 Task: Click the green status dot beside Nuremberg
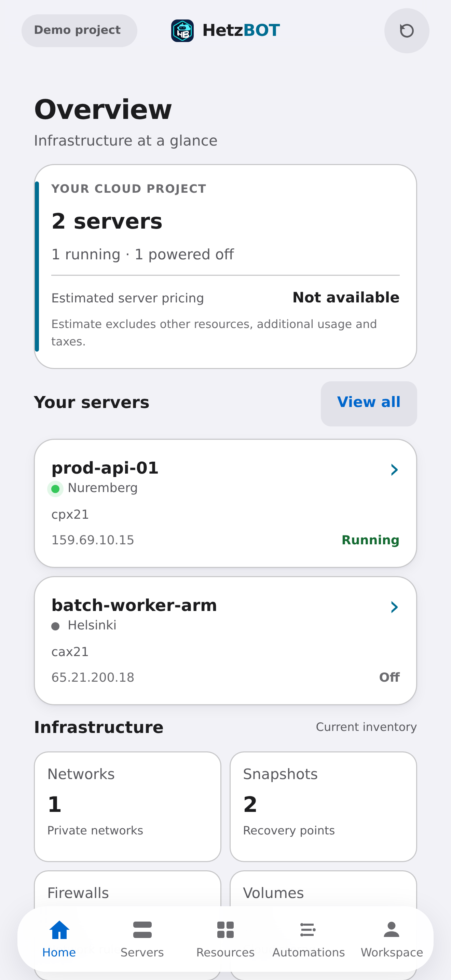point(55,489)
